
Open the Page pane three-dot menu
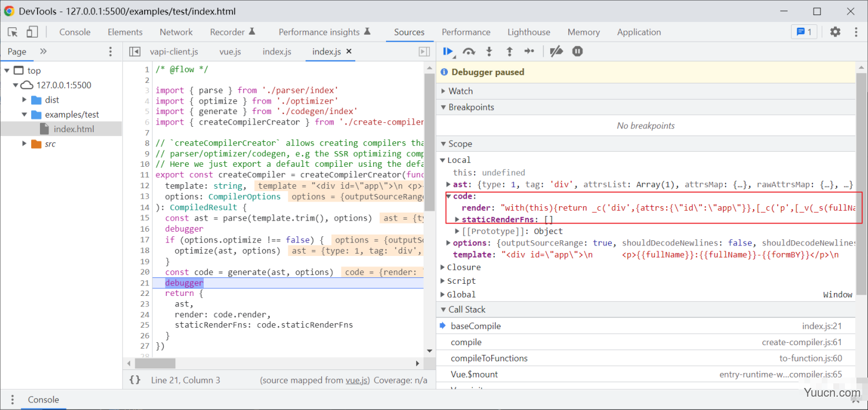[x=111, y=52]
